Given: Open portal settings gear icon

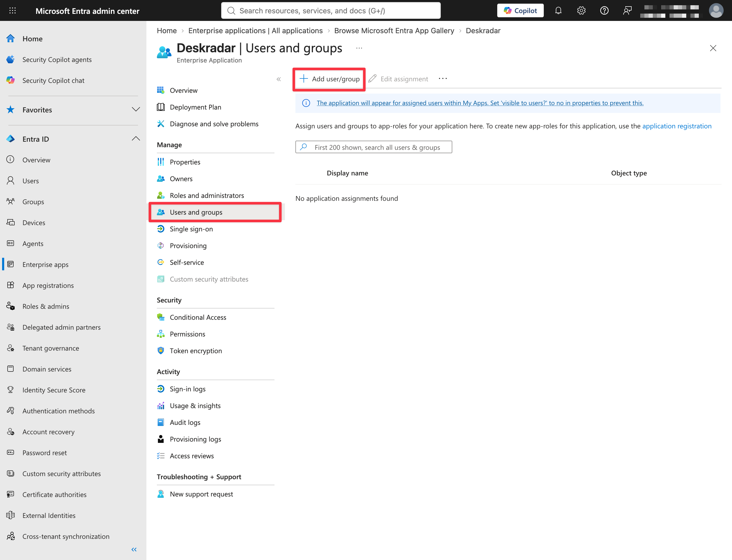Looking at the screenshot, I should click(581, 11).
